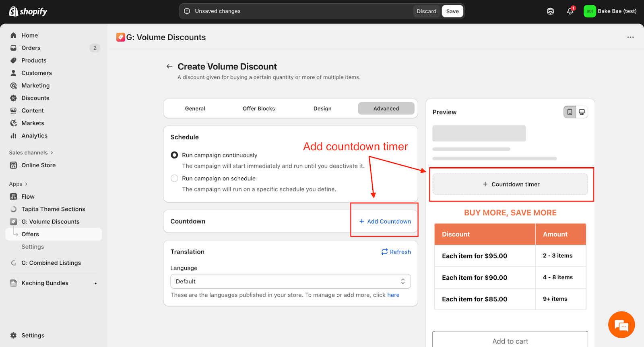Click the Products tag icon
The width and height of the screenshot is (644, 347).
point(13,60)
